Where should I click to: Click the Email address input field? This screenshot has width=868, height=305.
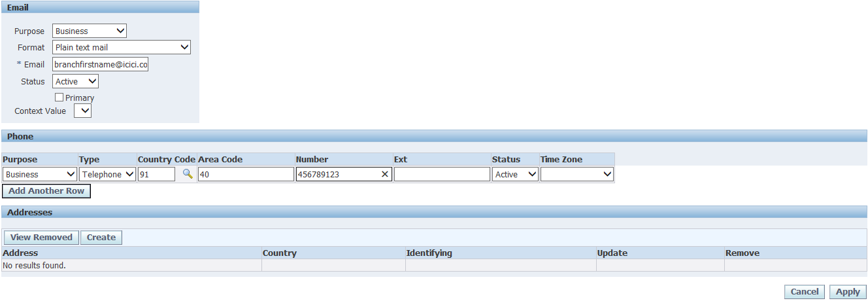point(101,64)
